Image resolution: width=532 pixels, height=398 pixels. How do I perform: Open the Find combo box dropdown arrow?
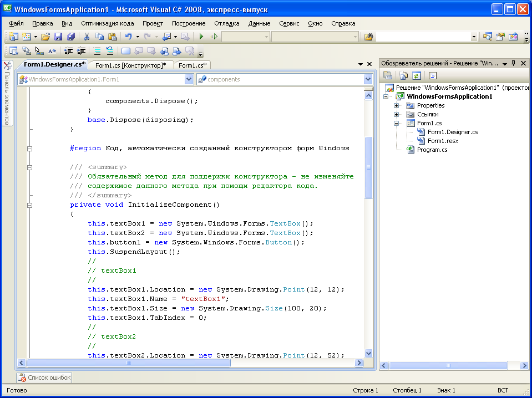coord(474,37)
